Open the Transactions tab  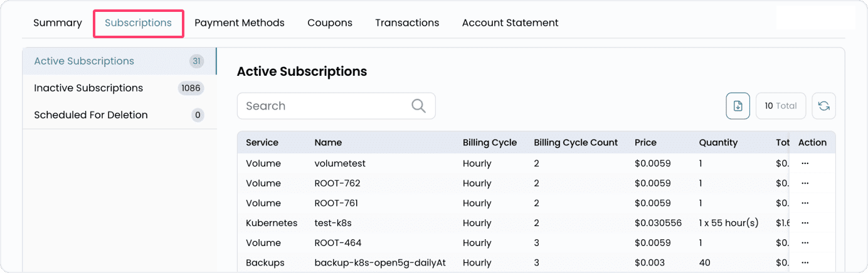click(x=407, y=23)
